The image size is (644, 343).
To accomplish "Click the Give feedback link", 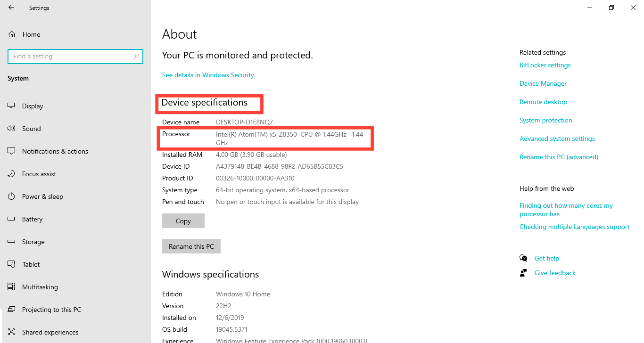I will click(x=555, y=273).
